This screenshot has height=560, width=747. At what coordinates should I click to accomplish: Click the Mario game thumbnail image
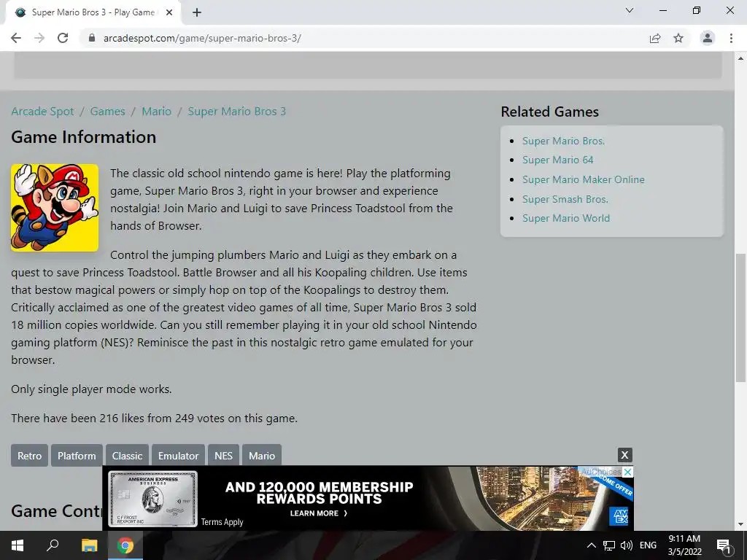55,208
